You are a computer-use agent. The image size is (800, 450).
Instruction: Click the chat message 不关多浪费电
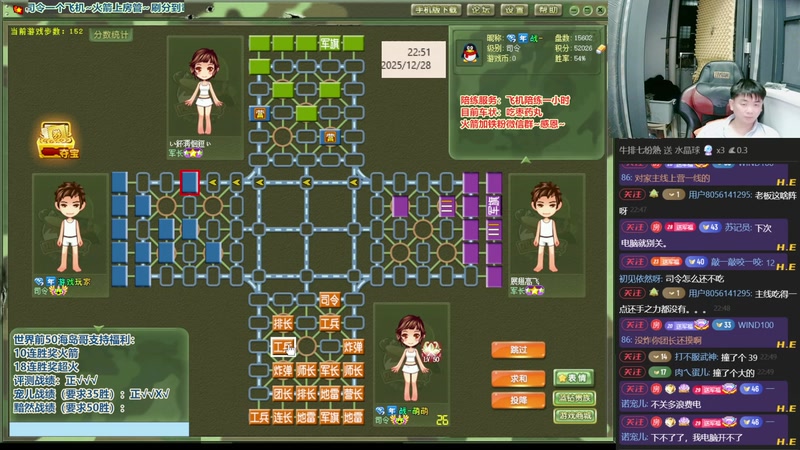676,404
